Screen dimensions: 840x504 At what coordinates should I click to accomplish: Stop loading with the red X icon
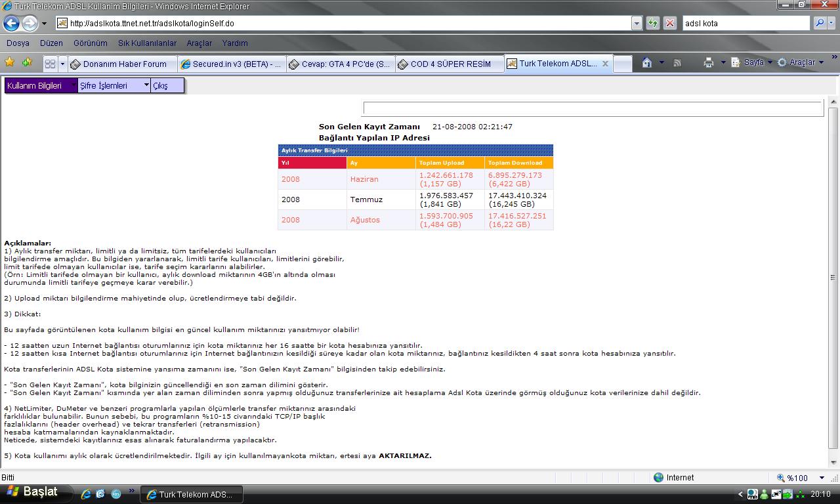[670, 23]
